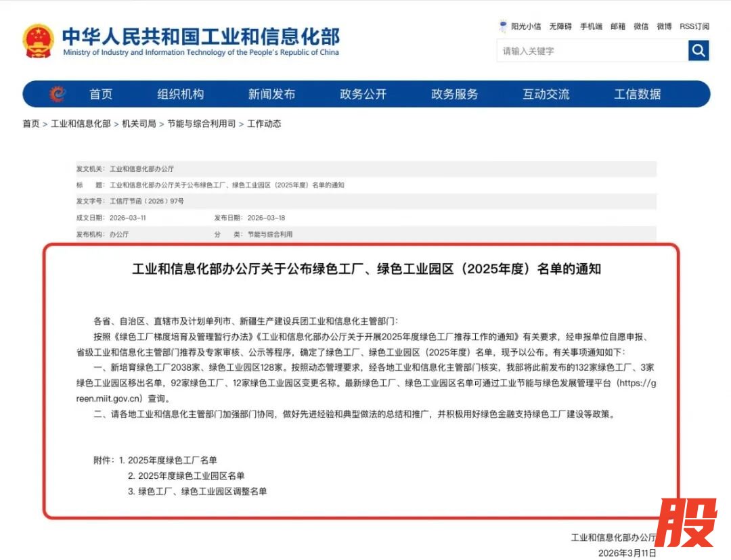The width and height of the screenshot is (731, 560).
Task: Click the national emblem logo
Action: coord(38,41)
